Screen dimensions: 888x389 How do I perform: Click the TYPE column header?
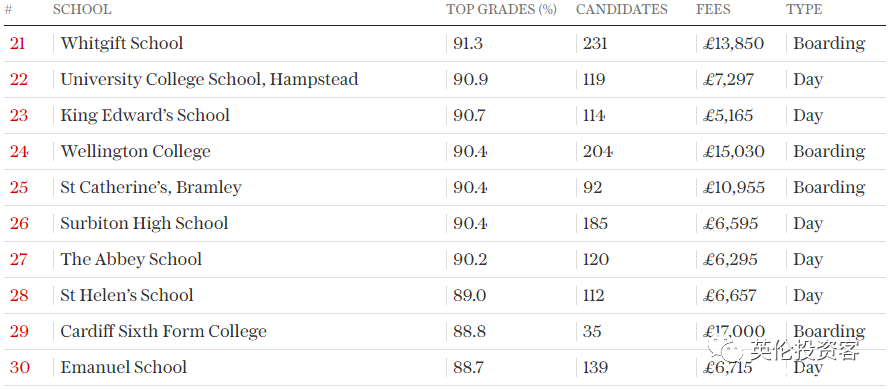[x=804, y=10]
